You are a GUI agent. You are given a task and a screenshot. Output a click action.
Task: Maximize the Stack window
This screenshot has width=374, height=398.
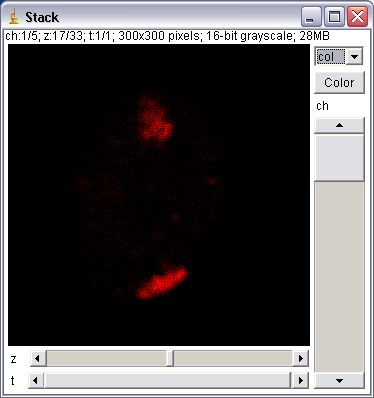point(334,17)
